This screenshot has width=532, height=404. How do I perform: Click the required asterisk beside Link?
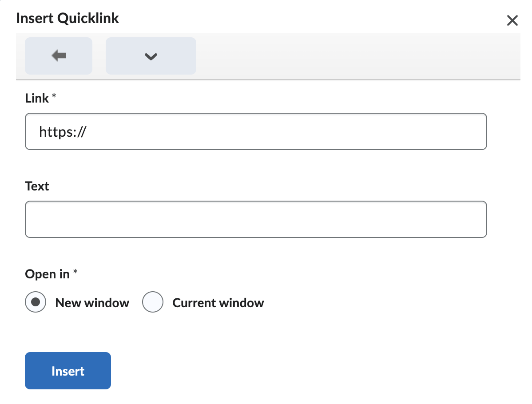[54, 97]
